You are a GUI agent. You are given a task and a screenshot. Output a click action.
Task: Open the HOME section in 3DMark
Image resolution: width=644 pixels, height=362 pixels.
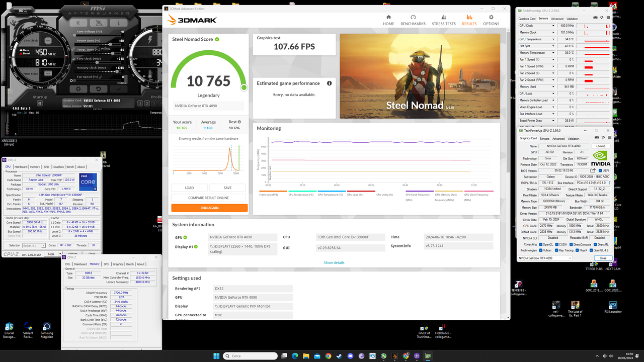388,20
